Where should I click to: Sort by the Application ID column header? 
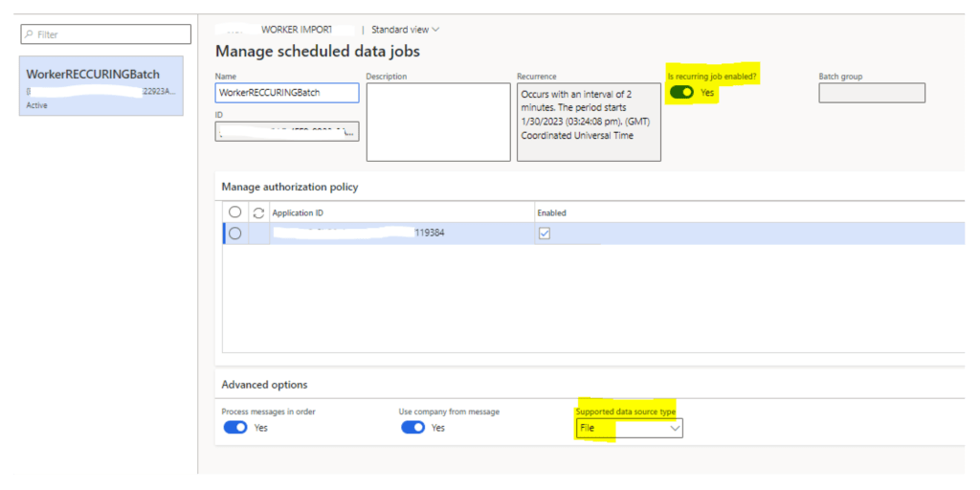[304, 212]
